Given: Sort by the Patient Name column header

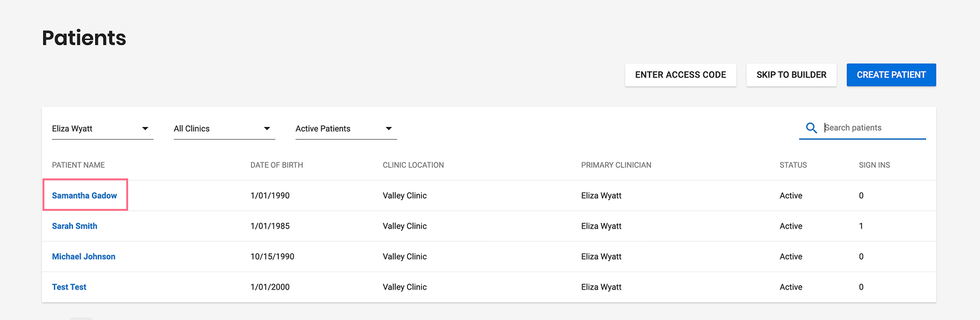Looking at the screenshot, I should [79, 165].
